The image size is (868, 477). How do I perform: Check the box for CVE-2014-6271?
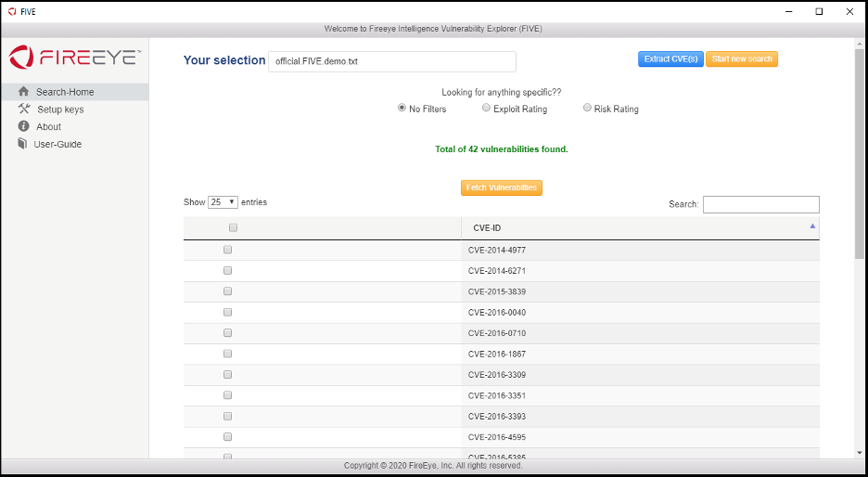pos(227,271)
